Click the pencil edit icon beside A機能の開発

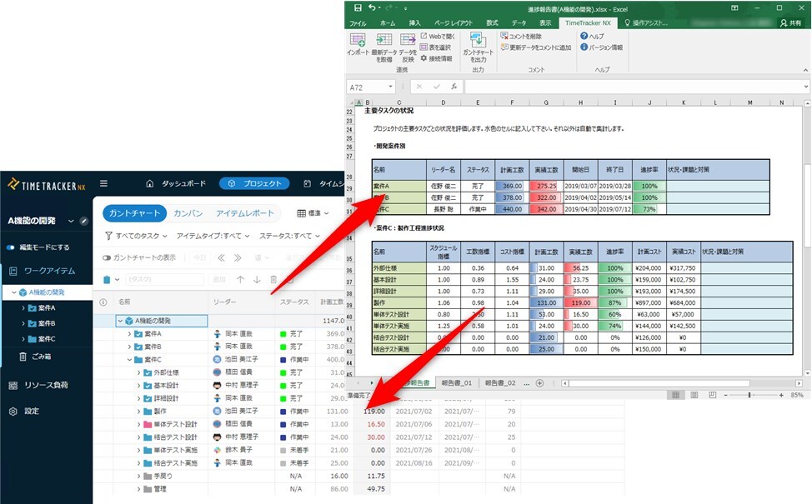tap(83, 221)
